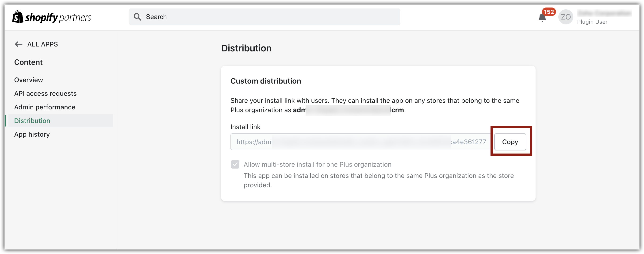Toggle the multi-store install checkbox

tap(235, 164)
